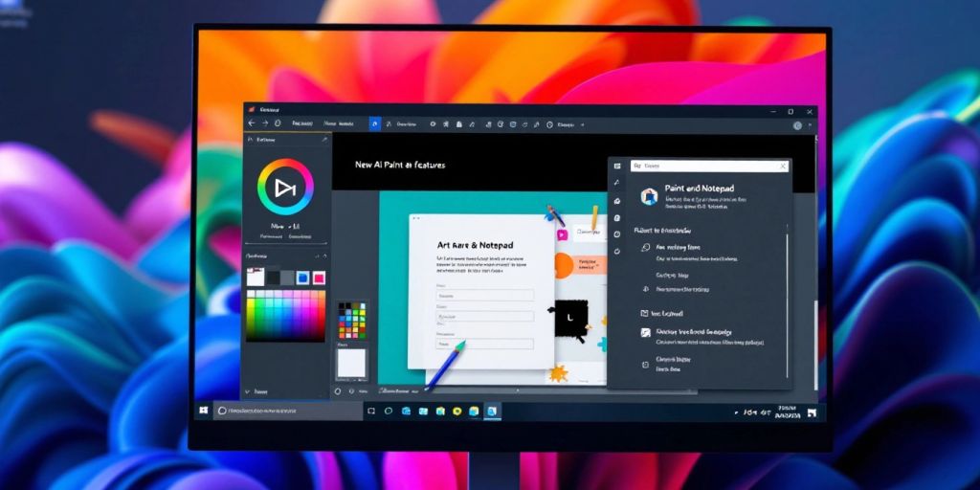Click the pink play icon on the canvas

[561, 234]
